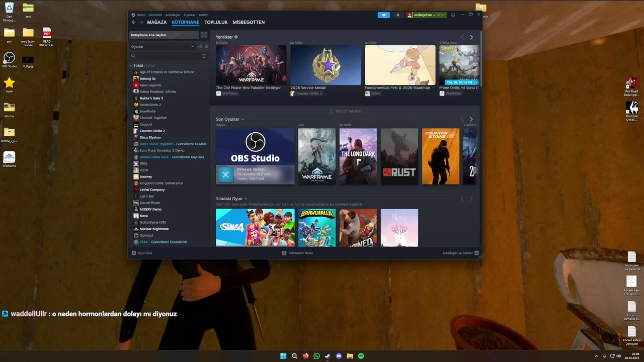Click the Steam forward navigation arrow
Viewport: 644px width, 362px height.
point(141,22)
